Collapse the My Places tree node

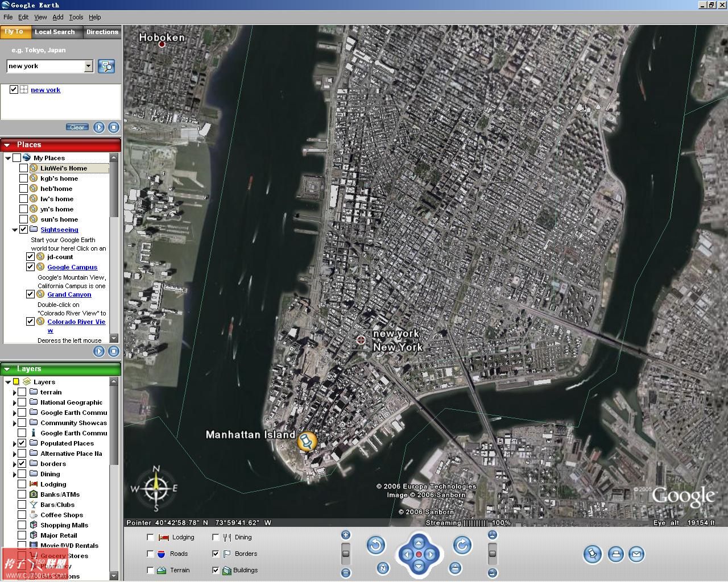8,158
